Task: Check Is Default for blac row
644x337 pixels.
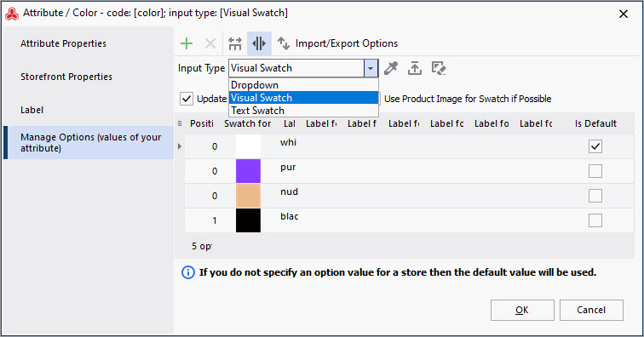Action: click(595, 220)
